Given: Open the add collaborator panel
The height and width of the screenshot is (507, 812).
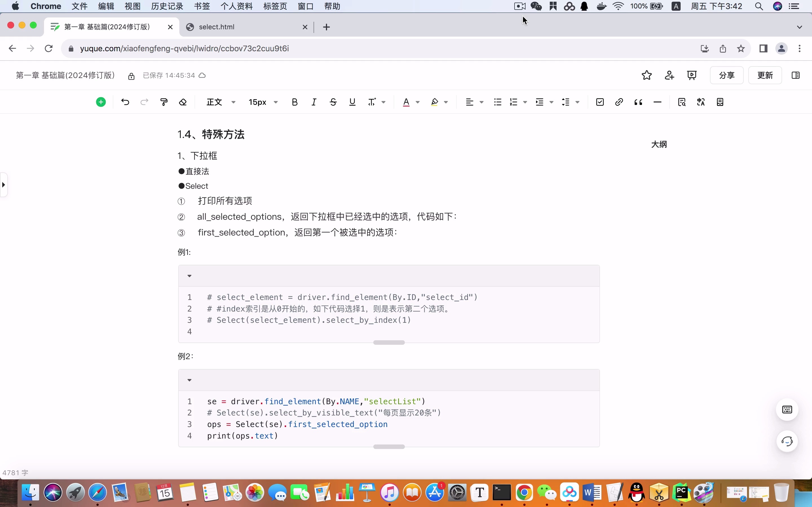Looking at the screenshot, I should [x=669, y=75].
